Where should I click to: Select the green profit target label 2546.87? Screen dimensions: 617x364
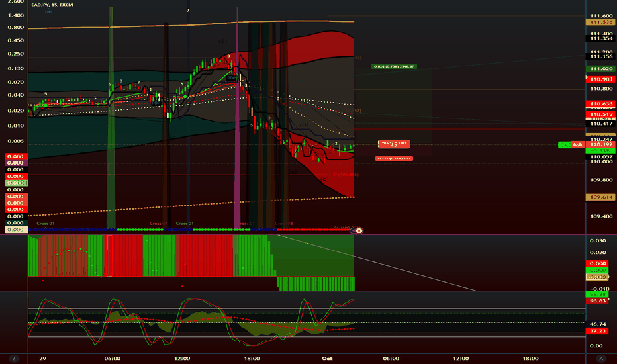click(x=394, y=66)
